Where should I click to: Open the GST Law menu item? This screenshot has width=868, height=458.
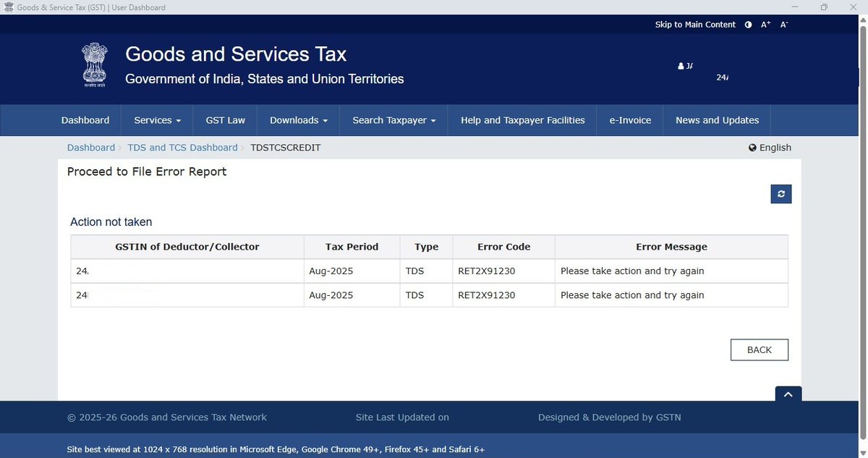coord(226,120)
